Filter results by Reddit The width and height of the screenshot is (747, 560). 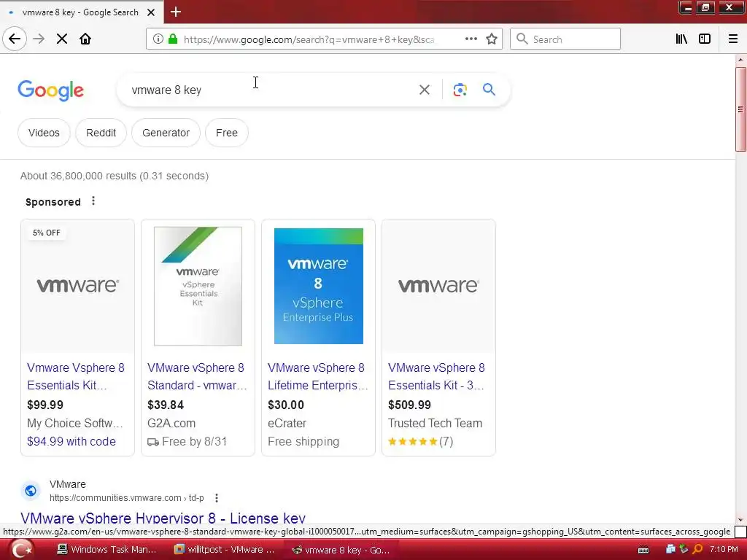(101, 133)
